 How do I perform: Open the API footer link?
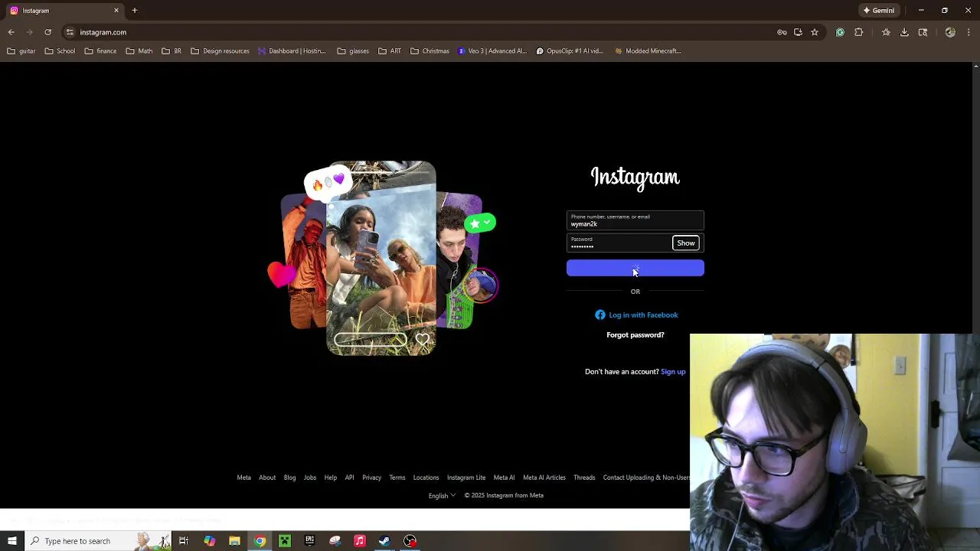click(349, 478)
